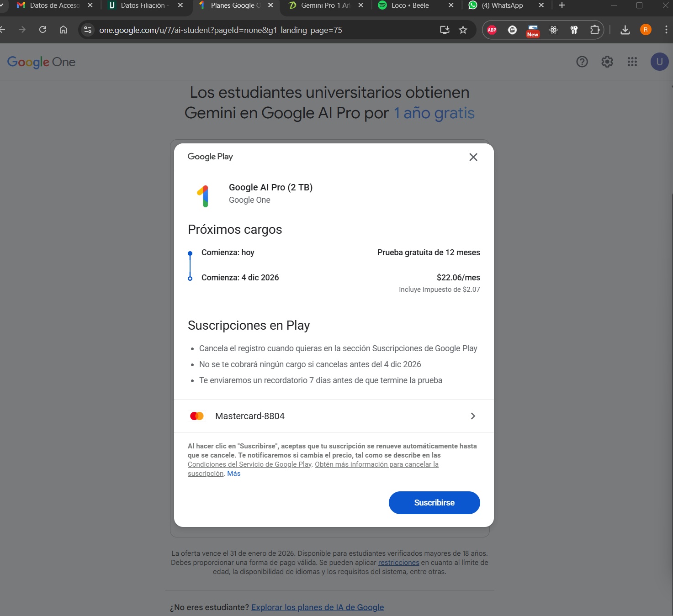
Task: Open the Chrome three-dot menu
Action: 666,30
